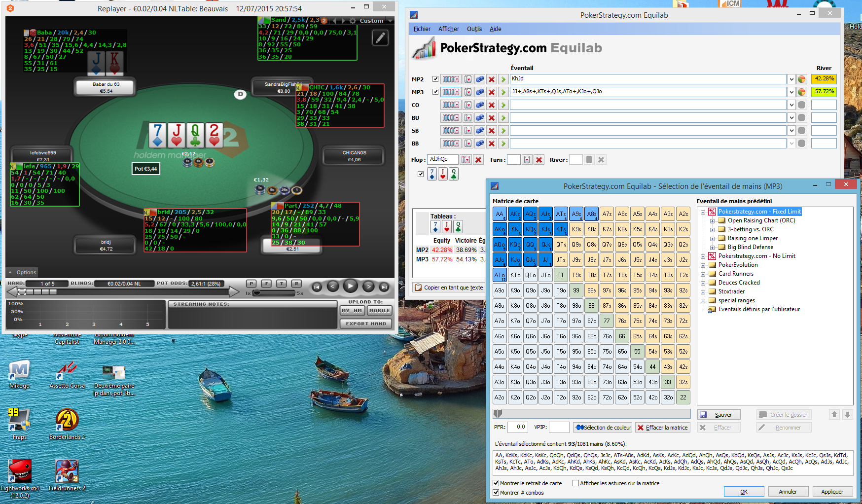The height and width of the screenshot is (504, 862).
Task: Jump to the first action in the Replayer
Action: tap(317, 287)
